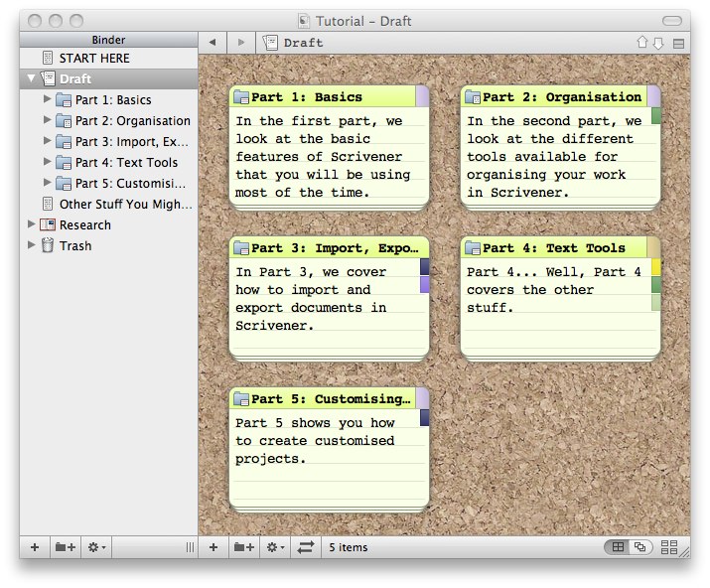Click the Research icon in binder
This screenshot has width=710, height=588.
click(x=48, y=224)
